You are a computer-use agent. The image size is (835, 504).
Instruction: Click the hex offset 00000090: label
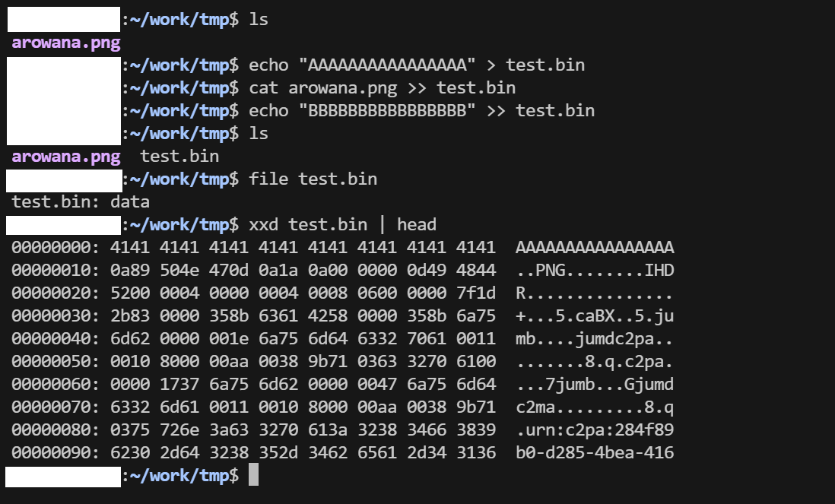[x=56, y=453]
